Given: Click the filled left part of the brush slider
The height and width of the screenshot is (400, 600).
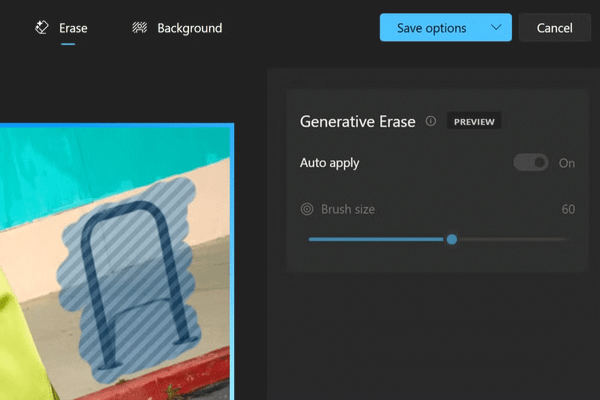Looking at the screenshot, I should (x=370, y=239).
